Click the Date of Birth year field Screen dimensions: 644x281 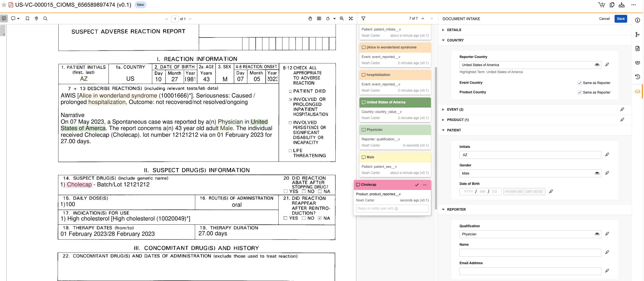[x=468, y=192]
